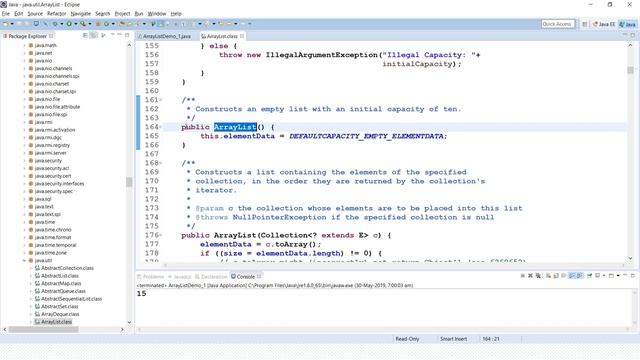Screen dimensions: 640x360
Task: Click the Terminate icon in Console
Action: point(522,276)
